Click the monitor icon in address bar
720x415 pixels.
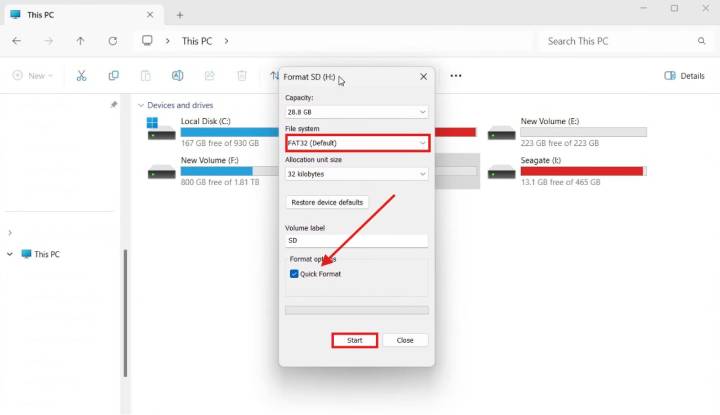147,40
